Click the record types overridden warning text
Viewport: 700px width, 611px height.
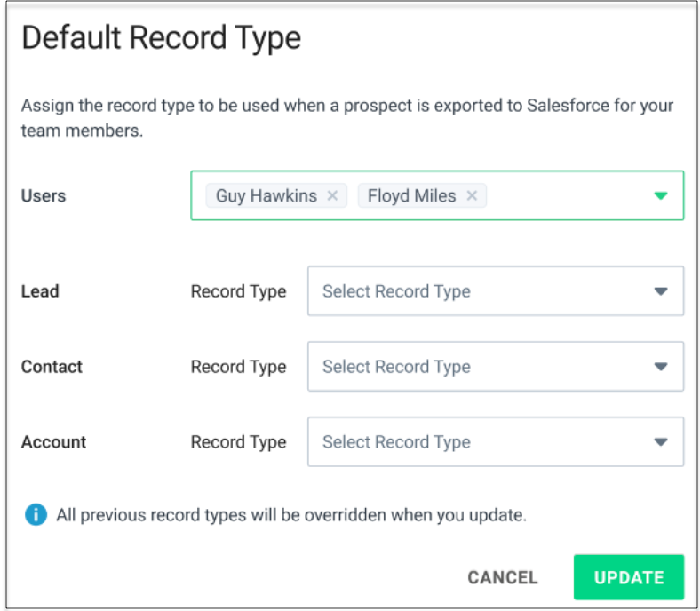291,515
